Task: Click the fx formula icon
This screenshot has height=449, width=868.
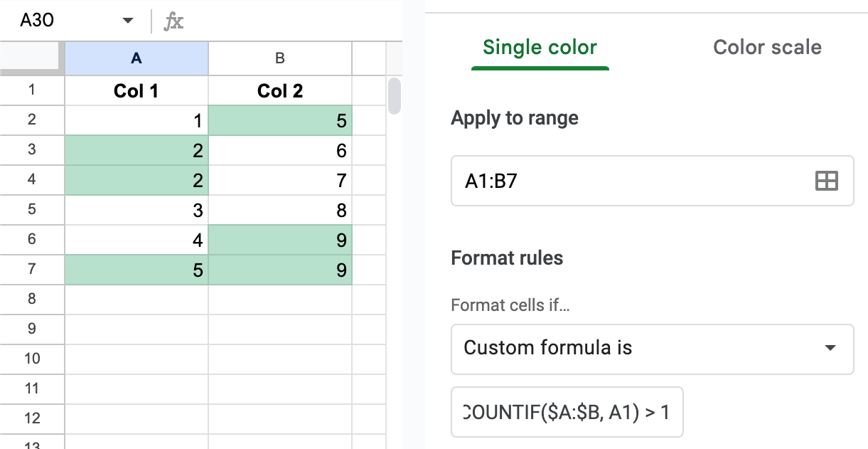Action: point(173,21)
